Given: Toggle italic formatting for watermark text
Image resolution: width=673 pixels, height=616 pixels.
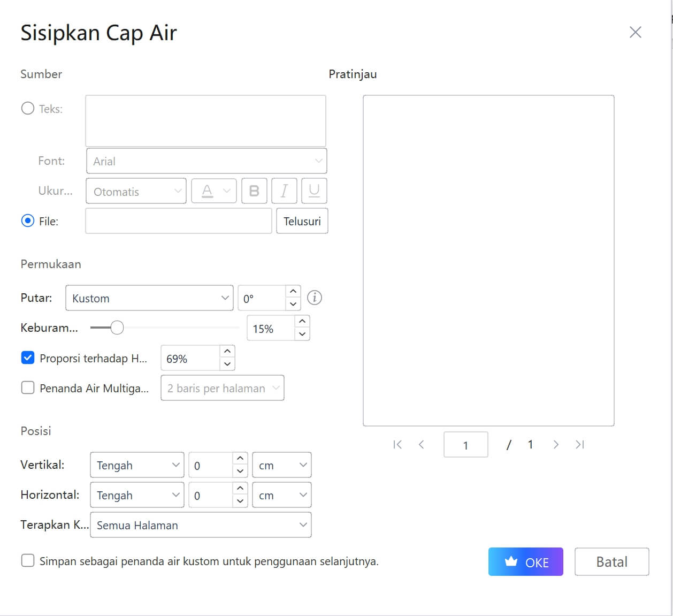Looking at the screenshot, I should pyautogui.click(x=284, y=191).
